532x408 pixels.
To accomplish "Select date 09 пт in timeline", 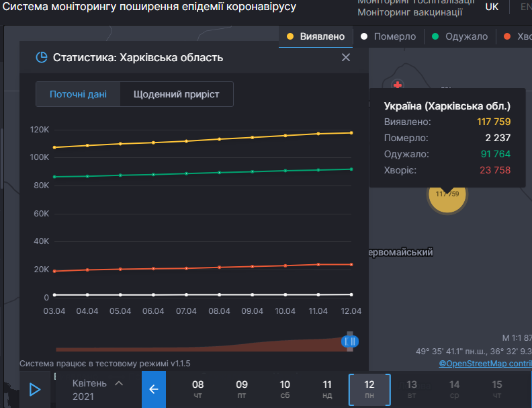I will [x=242, y=389].
